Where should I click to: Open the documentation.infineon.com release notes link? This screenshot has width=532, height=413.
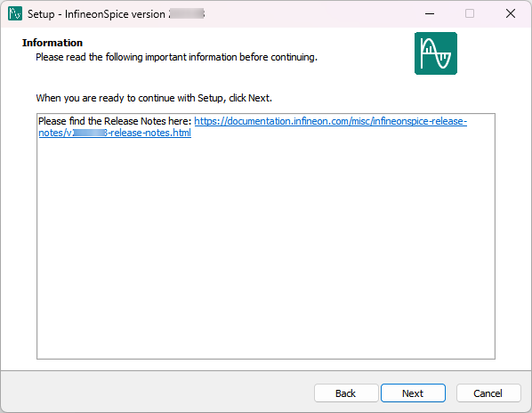tap(253, 127)
